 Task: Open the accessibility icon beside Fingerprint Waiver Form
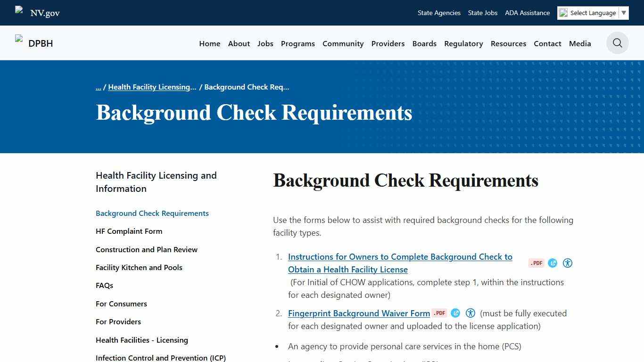coord(471,313)
